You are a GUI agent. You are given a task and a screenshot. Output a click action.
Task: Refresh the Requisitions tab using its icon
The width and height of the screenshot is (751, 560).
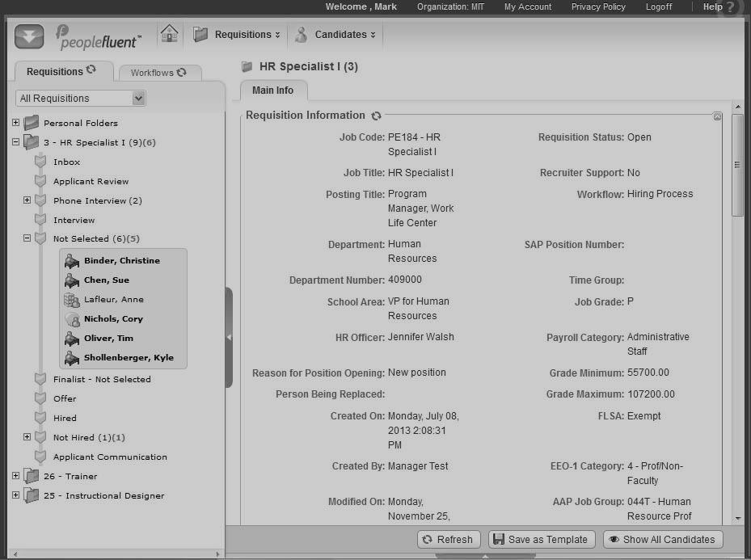tap(91, 70)
